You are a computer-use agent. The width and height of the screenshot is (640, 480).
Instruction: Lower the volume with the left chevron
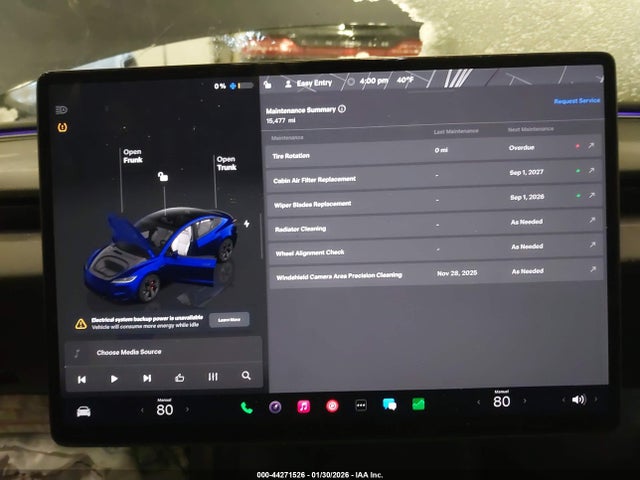pyautogui.click(x=563, y=400)
